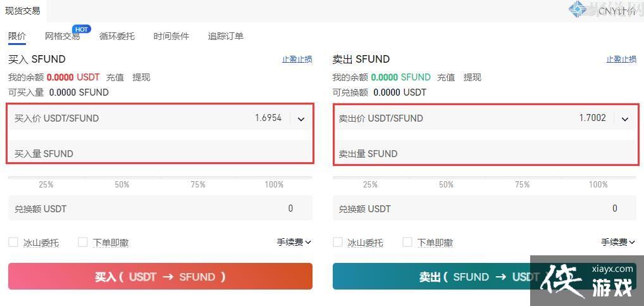Open buy-side 止盈止损 link
Screen dimensions: 644x306
tap(297, 59)
